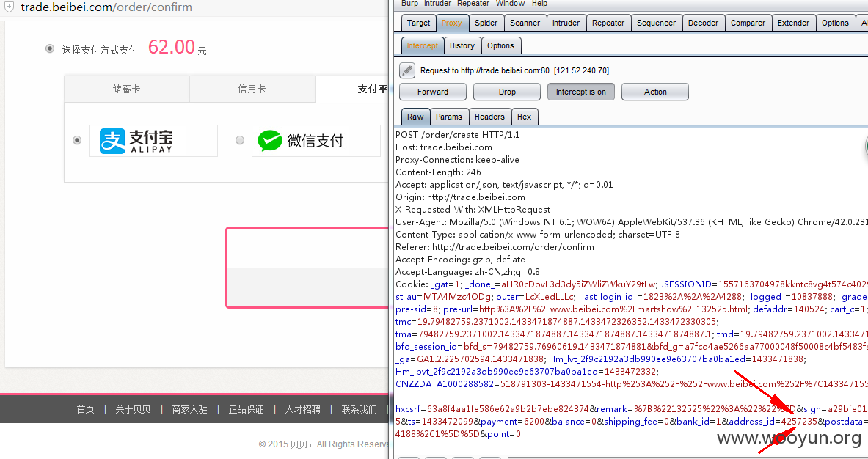Viewport: 868px width, 459px height.
Task: Show the Hex request view
Action: [524, 117]
